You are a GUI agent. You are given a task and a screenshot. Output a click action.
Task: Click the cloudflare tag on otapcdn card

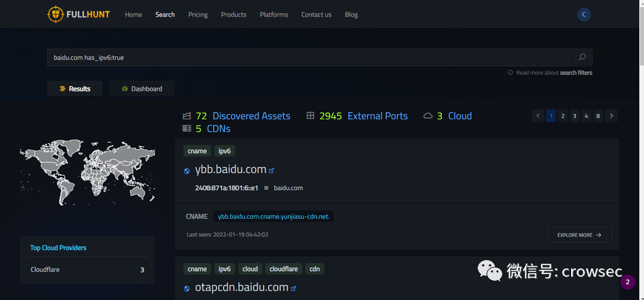click(x=283, y=269)
